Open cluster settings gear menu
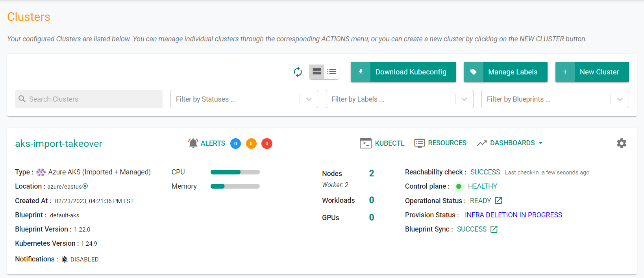Image resolution: width=644 pixels, height=278 pixels. tap(622, 143)
